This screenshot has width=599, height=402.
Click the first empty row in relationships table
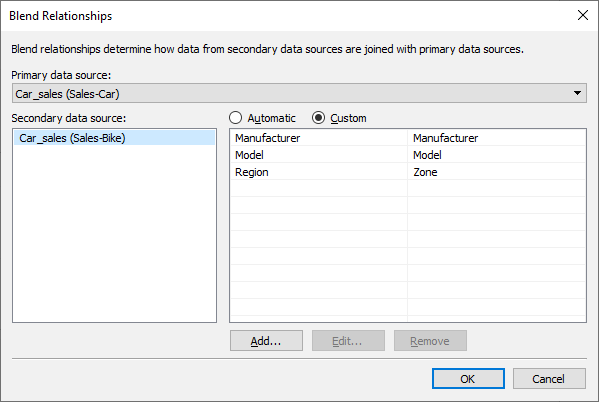[x=408, y=188]
